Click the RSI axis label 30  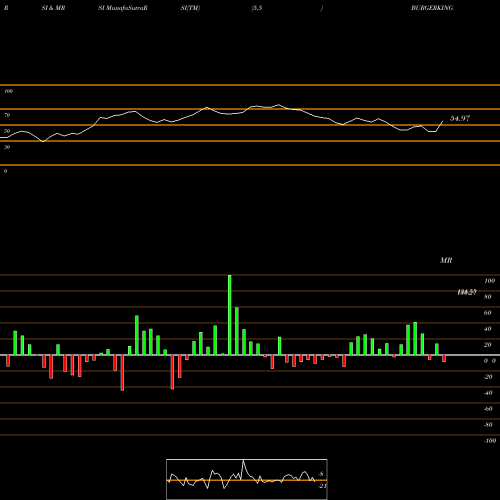coord(7,147)
